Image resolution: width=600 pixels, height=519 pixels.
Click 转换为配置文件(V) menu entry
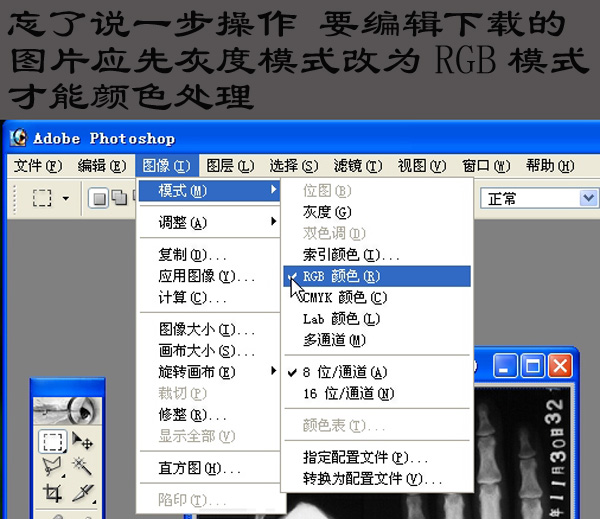pyautogui.click(x=377, y=478)
